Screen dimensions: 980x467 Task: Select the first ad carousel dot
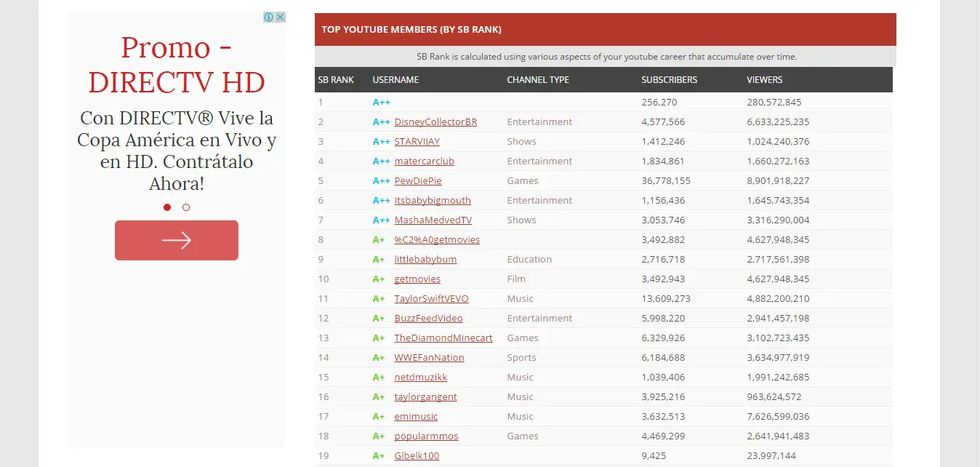click(x=167, y=207)
